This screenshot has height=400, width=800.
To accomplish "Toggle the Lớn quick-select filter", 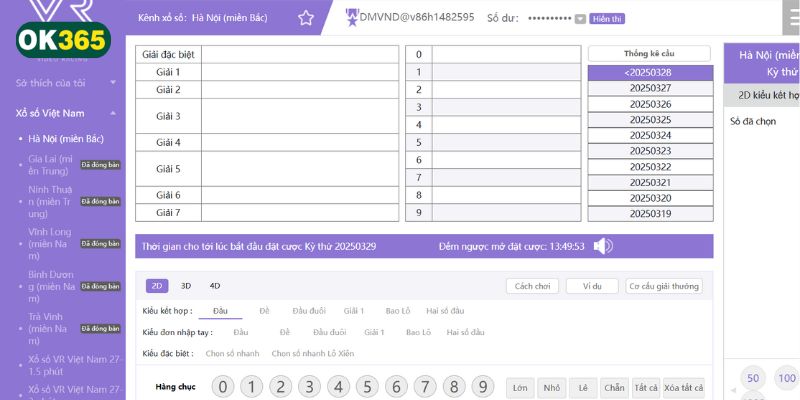I will [520, 387].
